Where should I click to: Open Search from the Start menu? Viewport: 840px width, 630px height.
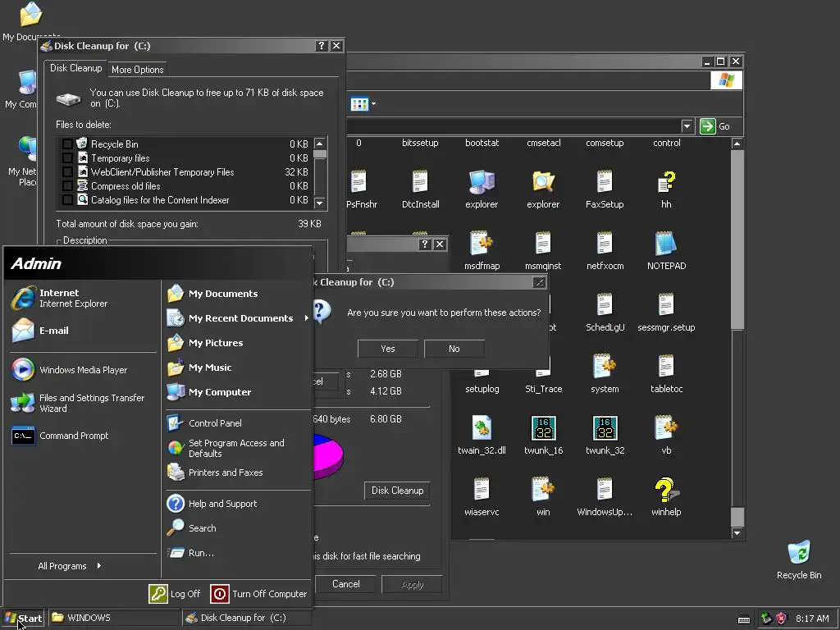pos(192,528)
